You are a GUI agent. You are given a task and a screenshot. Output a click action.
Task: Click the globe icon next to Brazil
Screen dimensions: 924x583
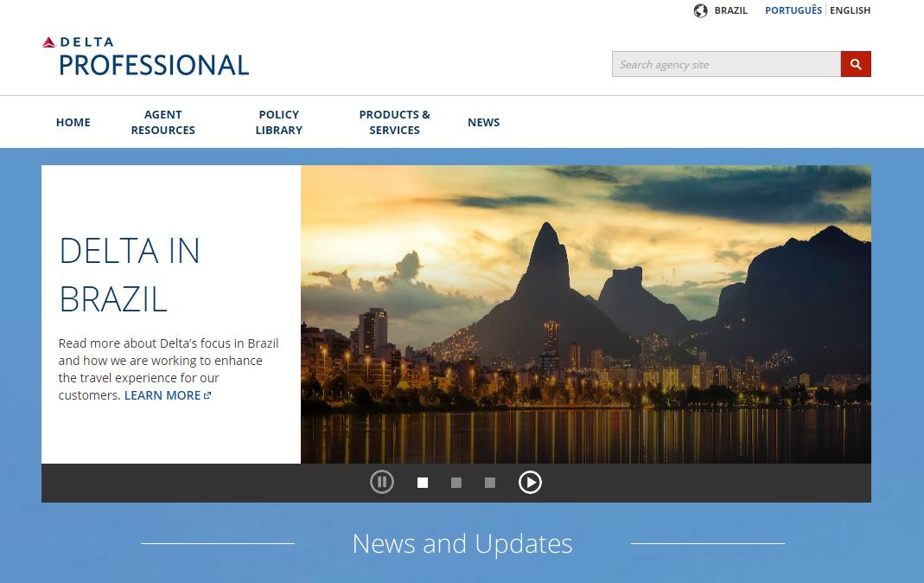click(x=701, y=10)
